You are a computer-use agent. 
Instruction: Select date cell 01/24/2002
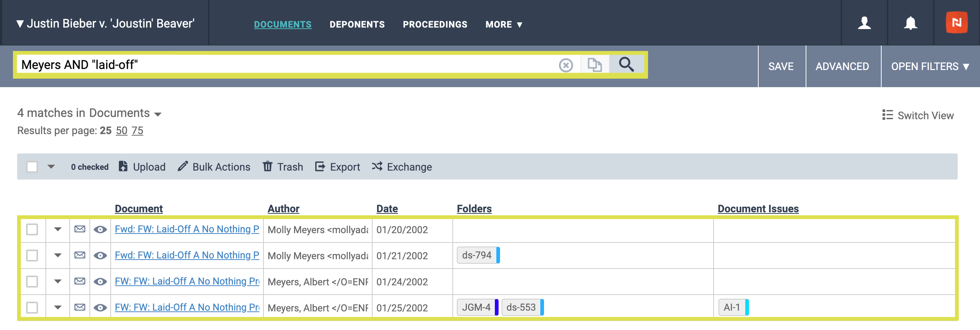(x=402, y=282)
